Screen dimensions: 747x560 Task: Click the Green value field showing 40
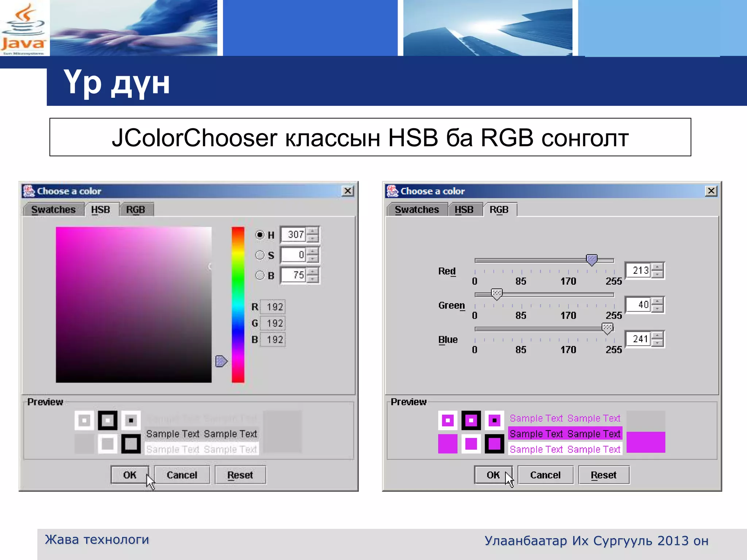click(638, 305)
